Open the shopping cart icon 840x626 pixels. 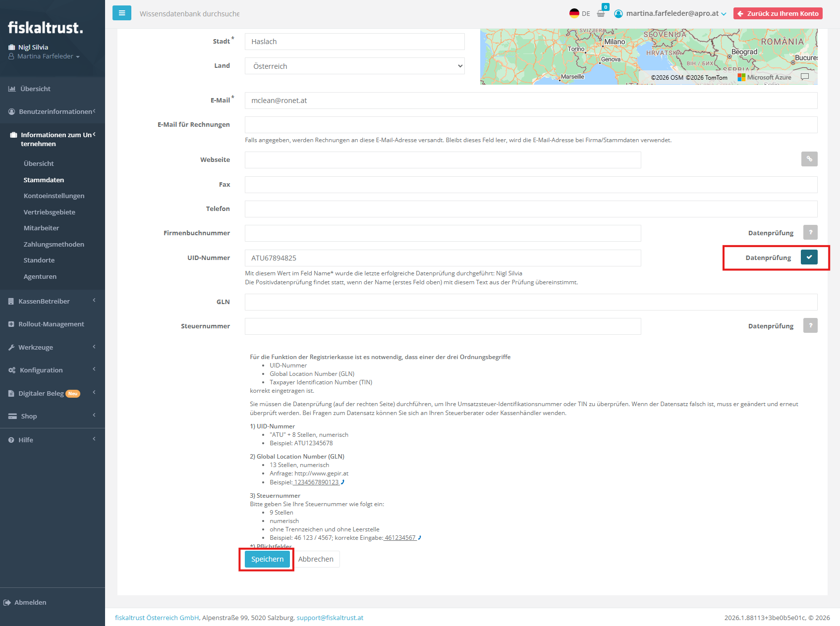(601, 13)
